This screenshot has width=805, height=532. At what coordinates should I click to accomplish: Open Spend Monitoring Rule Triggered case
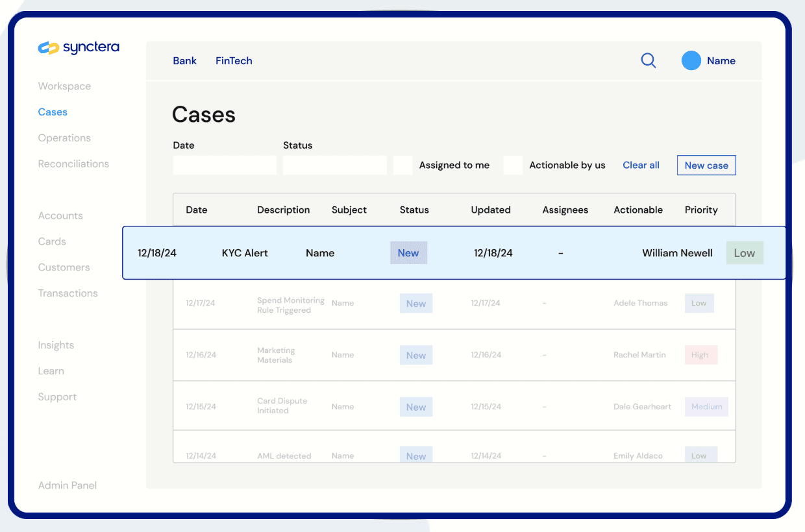coord(291,306)
